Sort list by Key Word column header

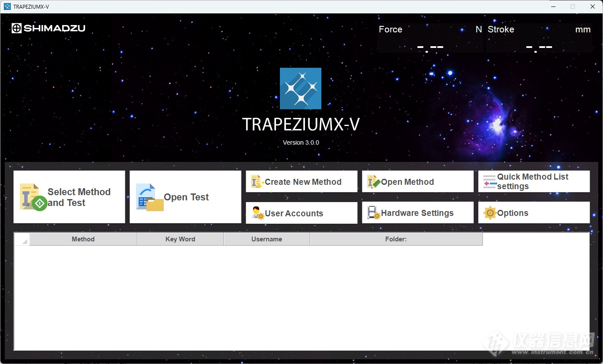[x=180, y=239]
